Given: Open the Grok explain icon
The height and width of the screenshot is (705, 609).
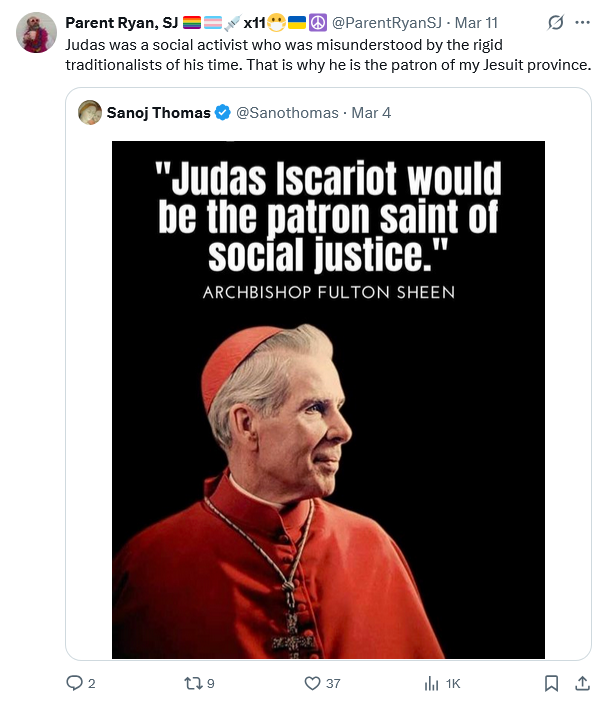Looking at the screenshot, I should [x=556, y=23].
